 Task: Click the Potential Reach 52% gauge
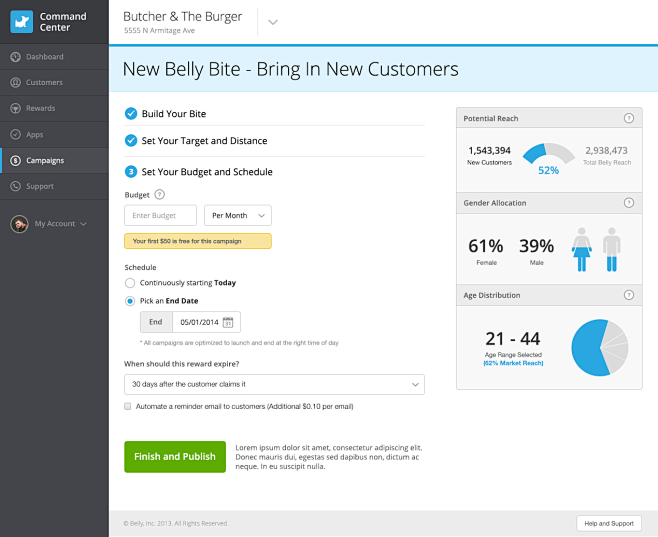pyautogui.click(x=548, y=157)
